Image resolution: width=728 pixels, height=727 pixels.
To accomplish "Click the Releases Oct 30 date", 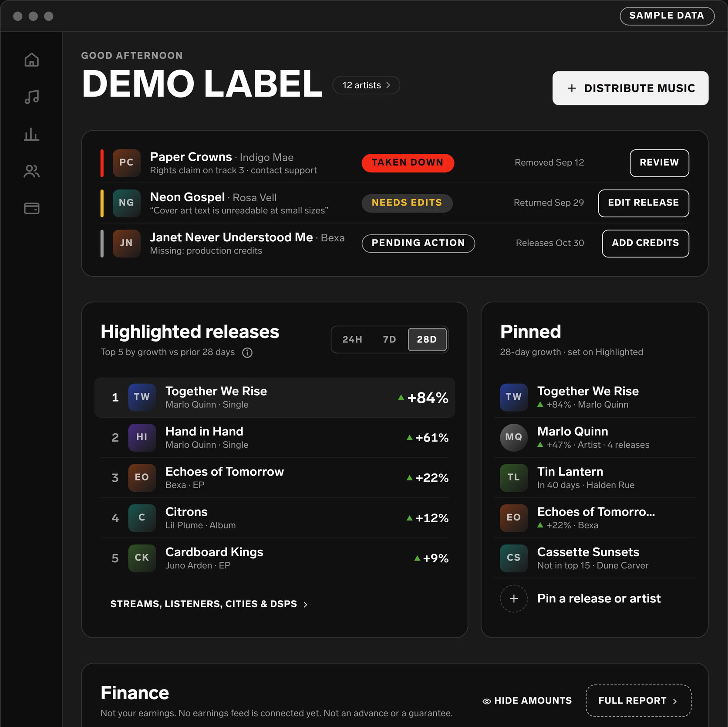I will (550, 243).
